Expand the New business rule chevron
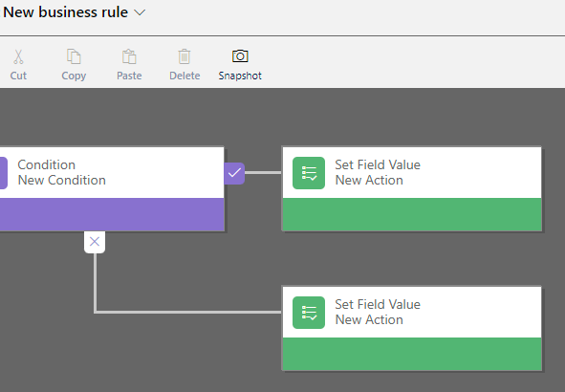565x392 pixels. [x=140, y=12]
